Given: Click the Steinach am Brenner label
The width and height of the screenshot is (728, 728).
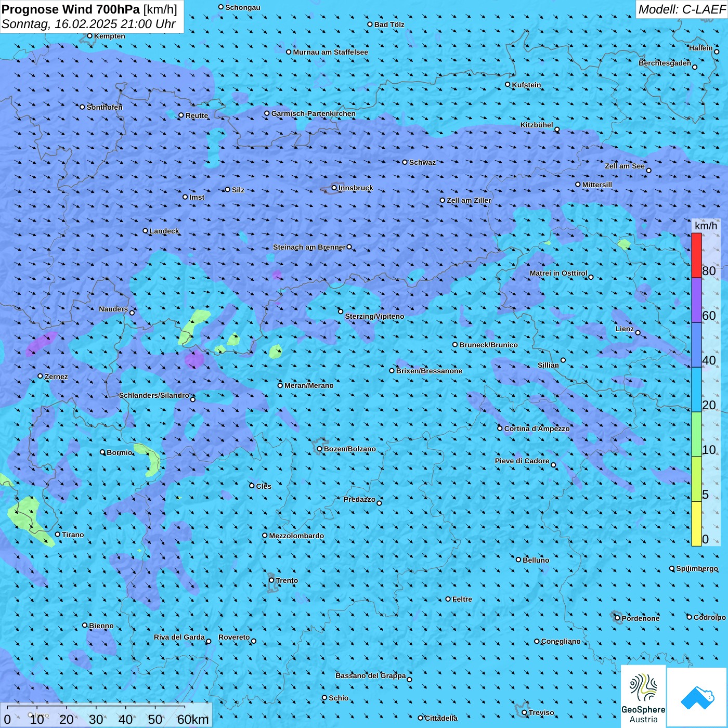Looking at the screenshot, I should (x=309, y=247).
